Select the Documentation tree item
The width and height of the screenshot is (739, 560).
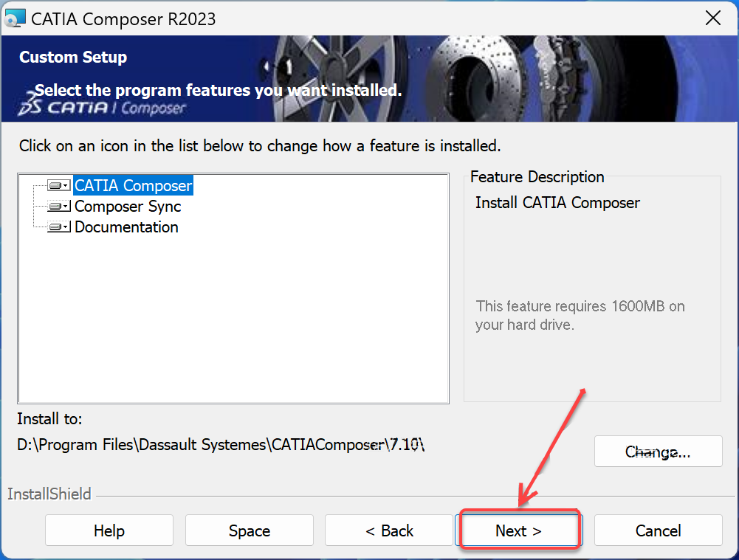pos(126,227)
